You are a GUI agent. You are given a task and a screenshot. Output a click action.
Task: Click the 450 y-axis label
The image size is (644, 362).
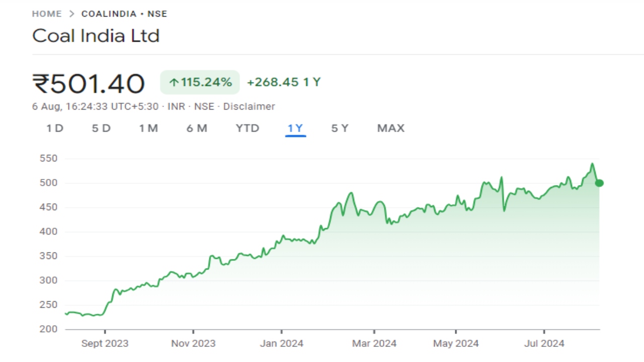49,207
